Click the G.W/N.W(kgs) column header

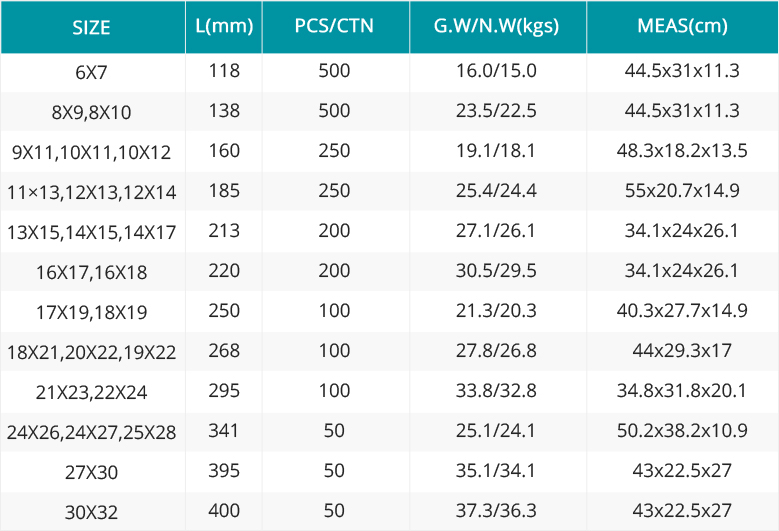click(496, 26)
